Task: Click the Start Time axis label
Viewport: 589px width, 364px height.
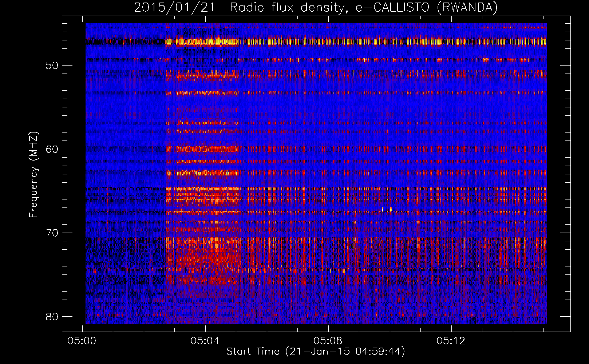Action: click(316, 352)
